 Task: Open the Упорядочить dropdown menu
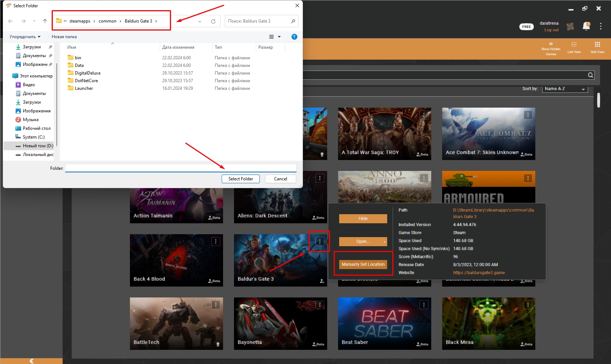click(25, 37)
